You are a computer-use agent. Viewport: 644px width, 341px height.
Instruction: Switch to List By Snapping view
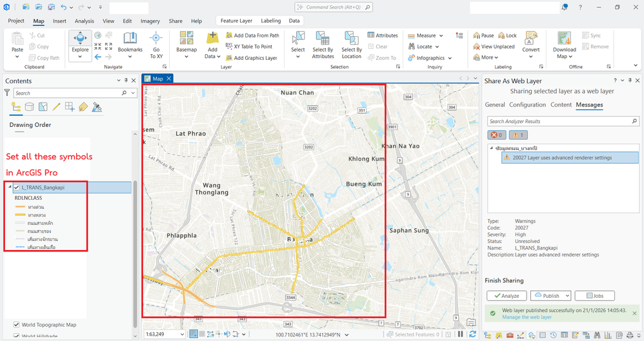70,108
